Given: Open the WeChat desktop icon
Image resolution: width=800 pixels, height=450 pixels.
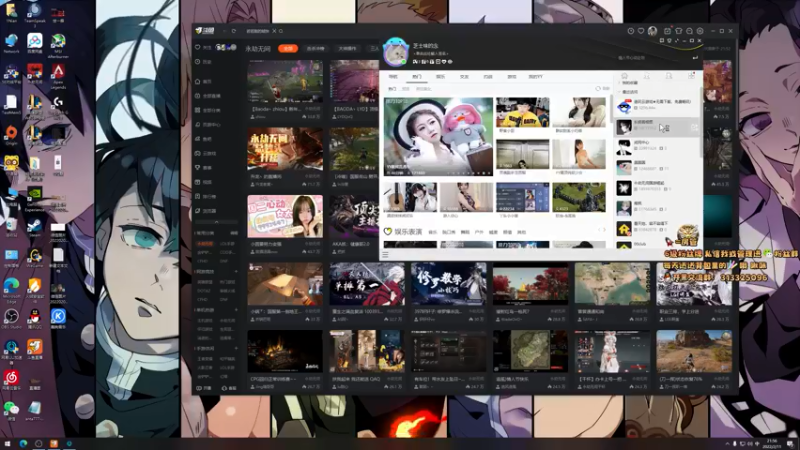Looking at the screenshot, I should coord(11,410).
